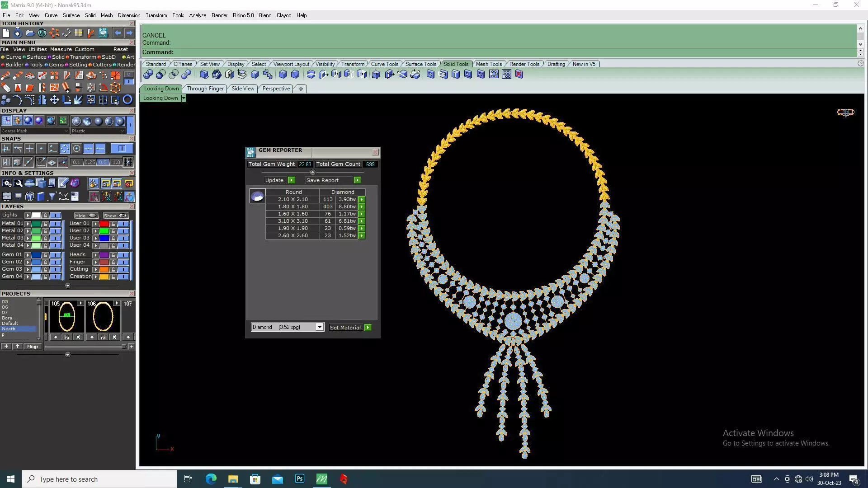Expand the 2.10 X 2.10 gem row arrow
The width and height of the screenshot is (868, 488).
[x=362, y=199]
